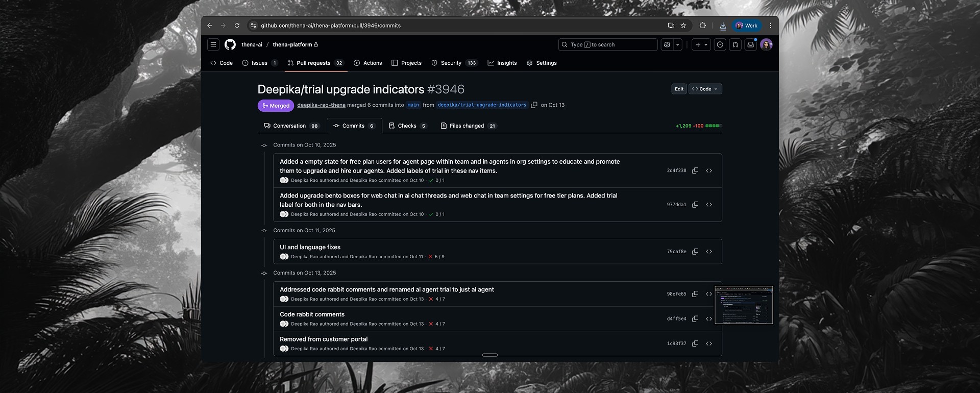Open site information icon in address bar
This screenshot has height=393, width=980.
253,26
